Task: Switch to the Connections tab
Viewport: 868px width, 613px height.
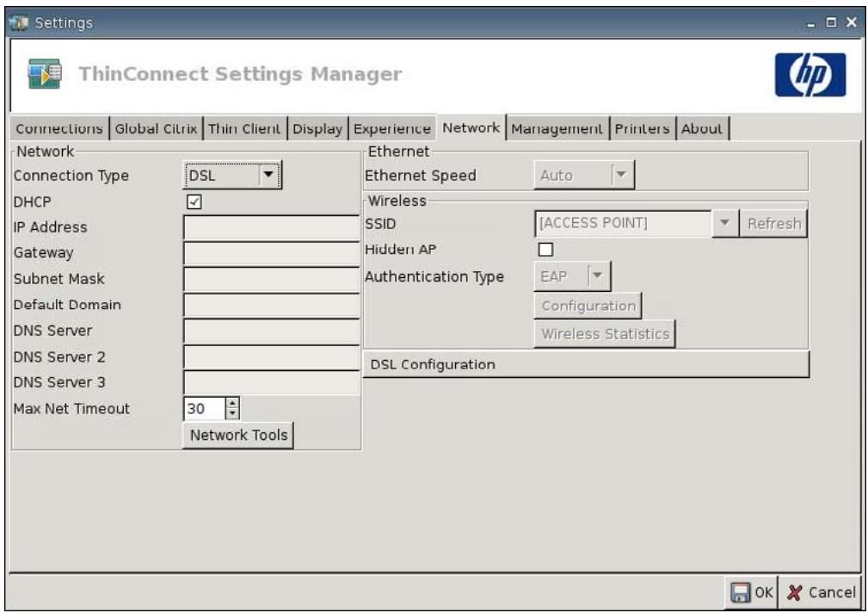Action: coord(59,128)
